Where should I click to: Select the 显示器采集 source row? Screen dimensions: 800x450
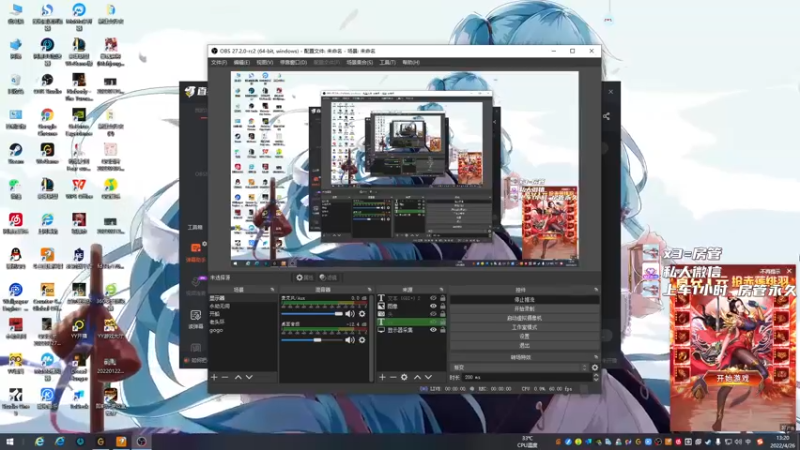tap(411, 330)
